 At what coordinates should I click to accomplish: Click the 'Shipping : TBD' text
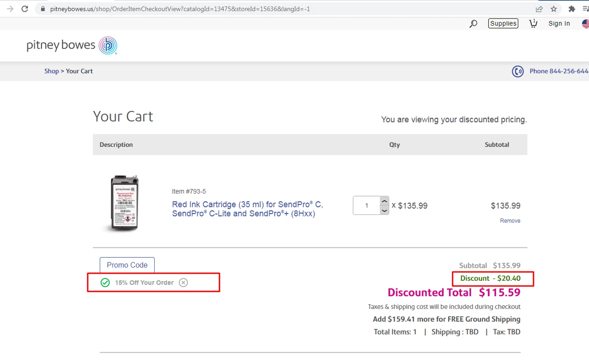[x=455, y=332]
